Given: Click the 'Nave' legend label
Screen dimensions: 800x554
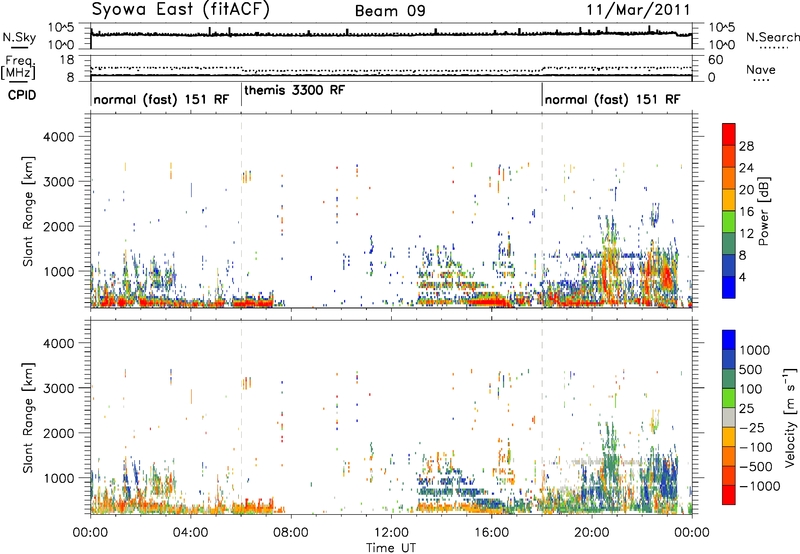Looking at the screenshot, I should pos(761,70).
